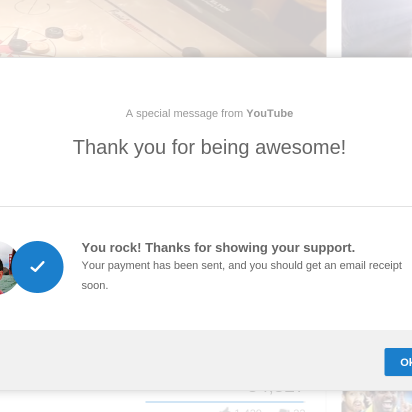The height and width of the screenshot is (412, 412).
Task: Click the dimmed sidebar thumbnail at top right
Action: point(377,28)
